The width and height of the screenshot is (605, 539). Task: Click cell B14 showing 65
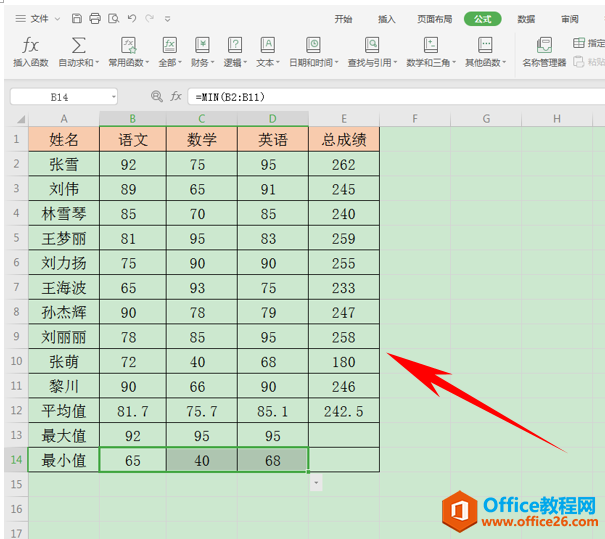point(133,460)
